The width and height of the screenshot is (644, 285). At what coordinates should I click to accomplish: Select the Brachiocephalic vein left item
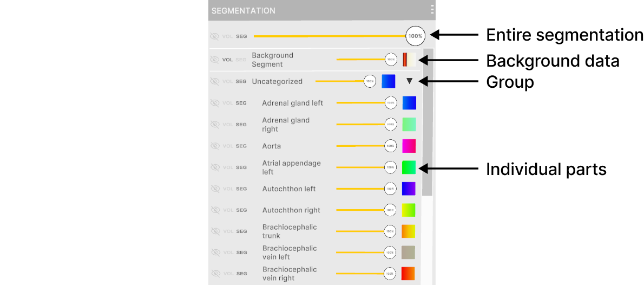[290, 252]
